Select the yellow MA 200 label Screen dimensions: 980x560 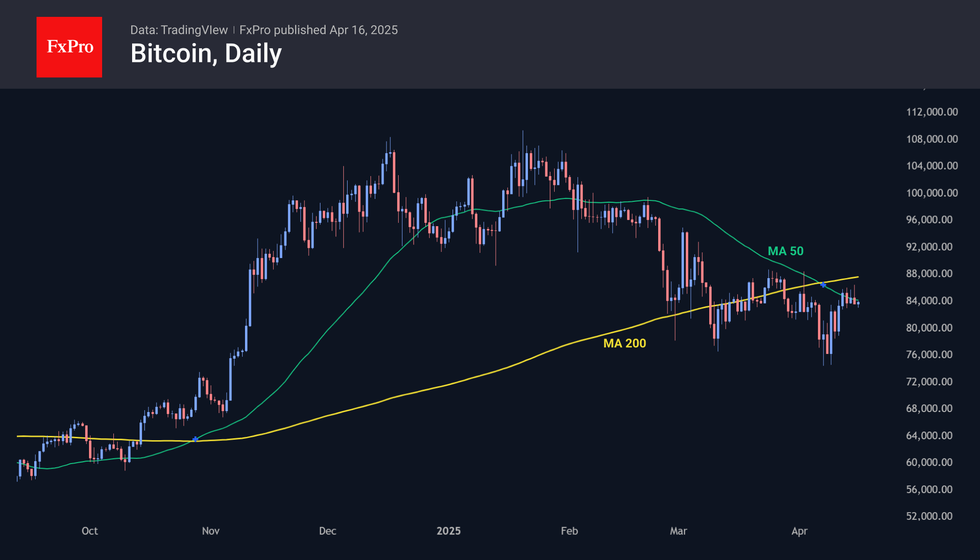[624, 343]
